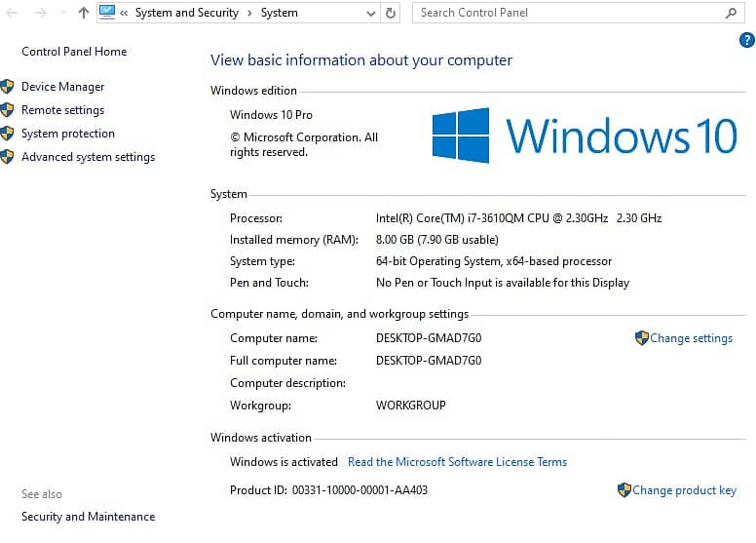Click Change settings for the computer name
756x543 pixels.
[x=691, y=338]
